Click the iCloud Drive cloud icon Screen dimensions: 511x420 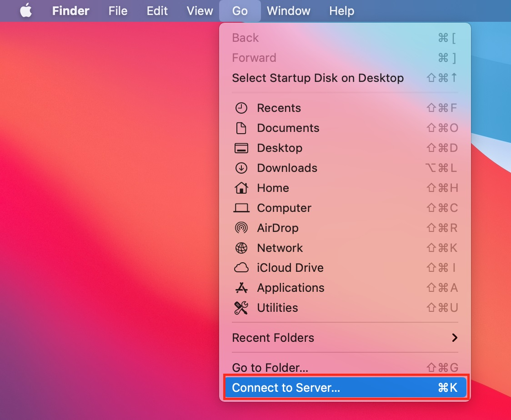[241, 268]
